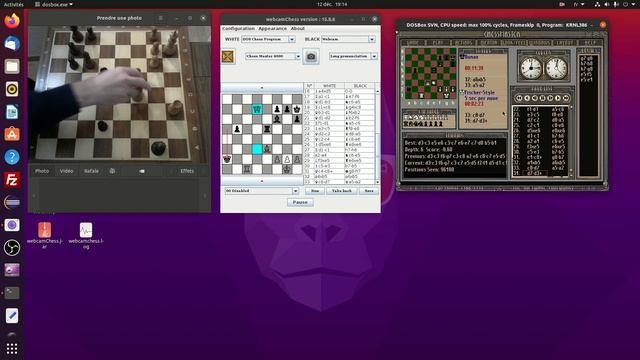Image resolution: width=640 pixels, height=360 pixels.
Task: Click the clock date in the top bar
Action: point(332,4)
